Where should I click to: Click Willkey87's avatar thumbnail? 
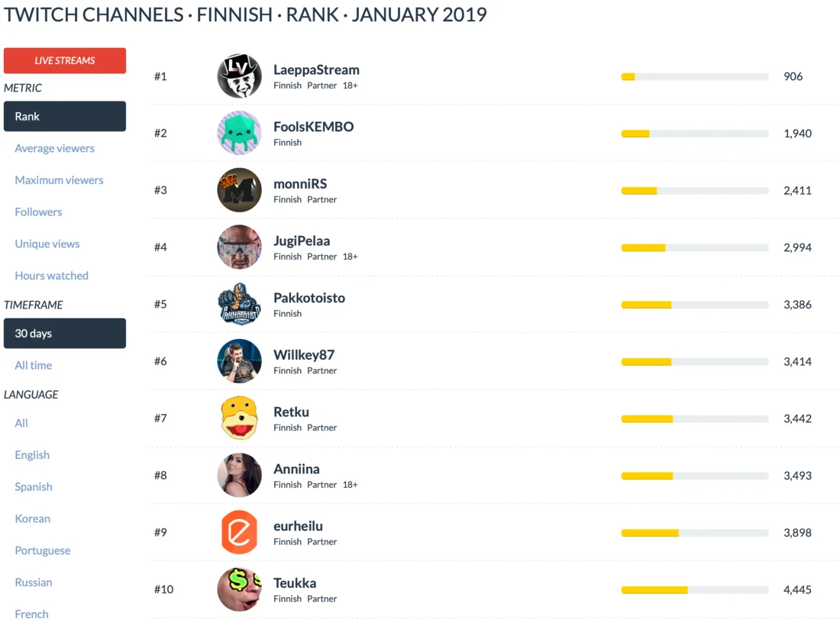(x=239, y=361)
